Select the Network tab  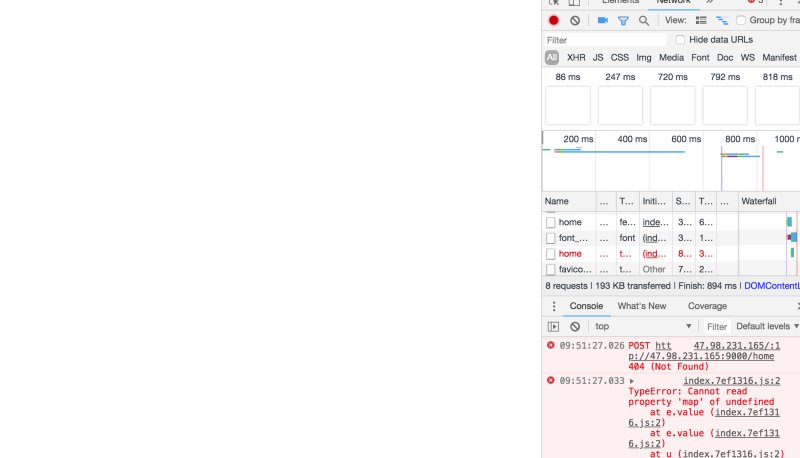(673, 2)
